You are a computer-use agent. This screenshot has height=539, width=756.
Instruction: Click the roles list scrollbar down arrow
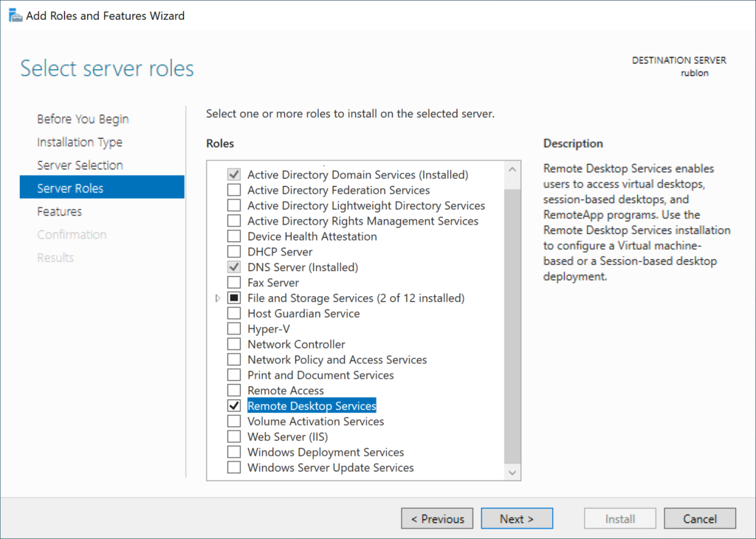pyautogui.click(x=512, y=472)
